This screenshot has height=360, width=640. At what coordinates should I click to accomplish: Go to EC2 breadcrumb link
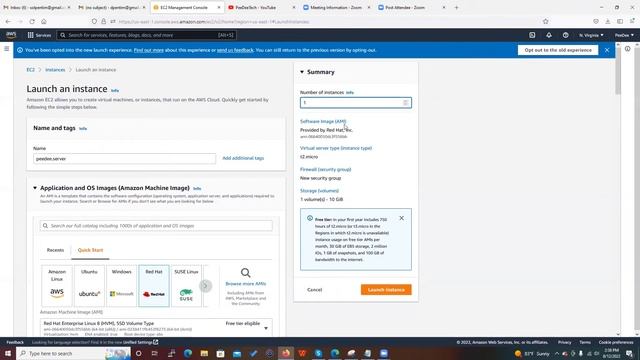[x=31, y=70]
